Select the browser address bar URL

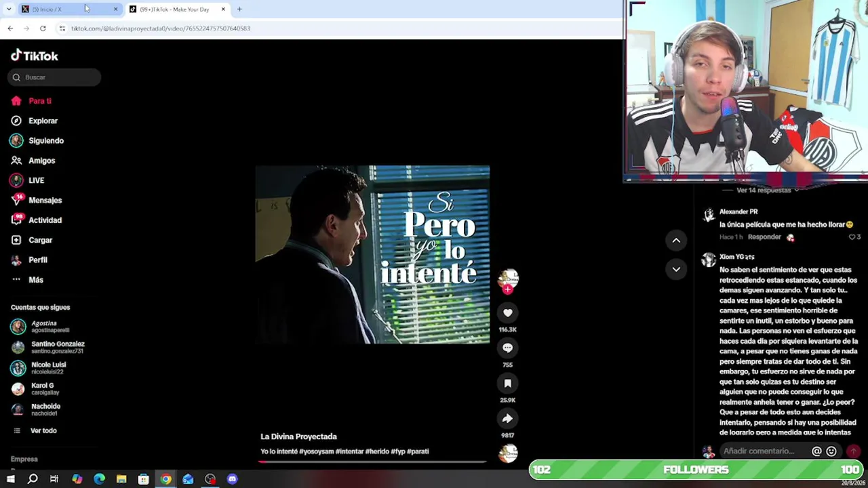click(161, 28)
